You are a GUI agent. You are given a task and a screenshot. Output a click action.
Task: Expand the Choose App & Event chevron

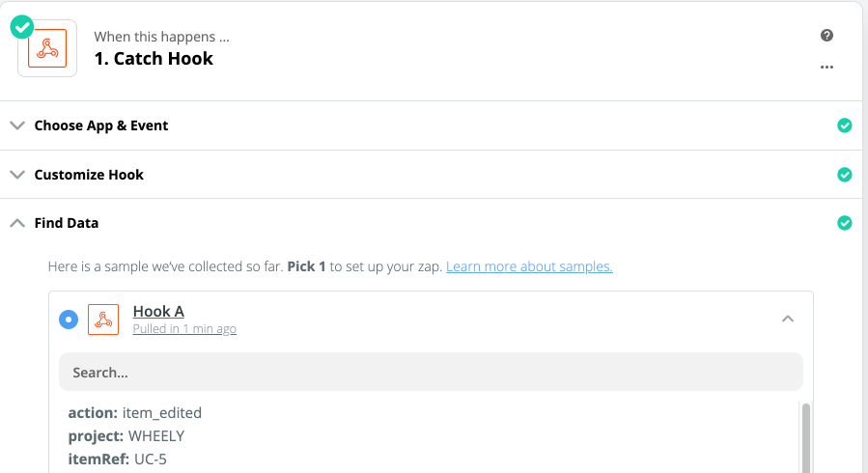coord(17,125)
